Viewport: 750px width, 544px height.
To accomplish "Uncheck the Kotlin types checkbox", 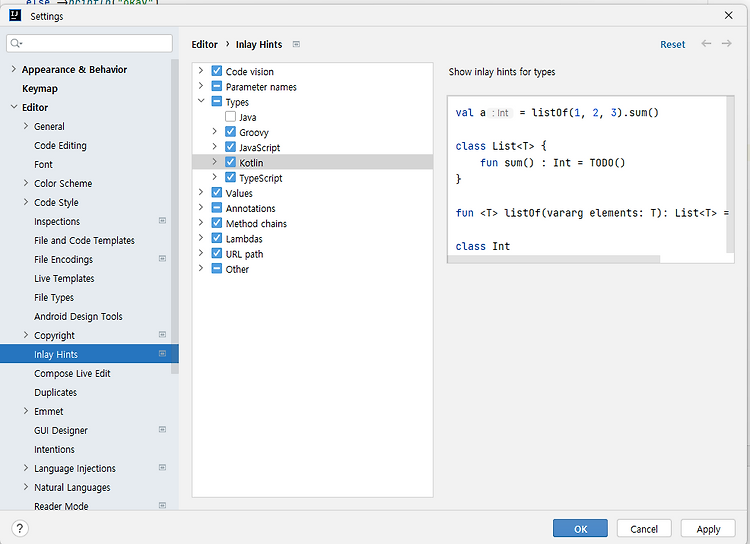I will (231, 163).
